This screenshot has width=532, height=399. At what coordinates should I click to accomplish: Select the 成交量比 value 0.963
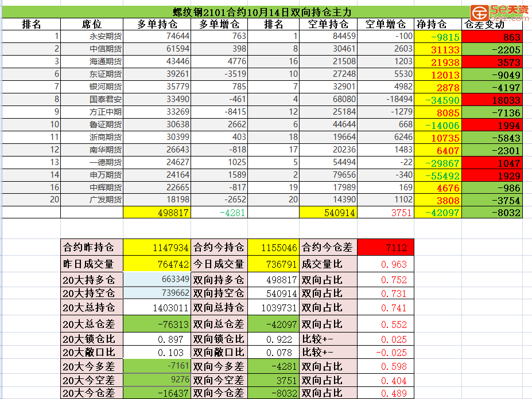pos(386,264)
